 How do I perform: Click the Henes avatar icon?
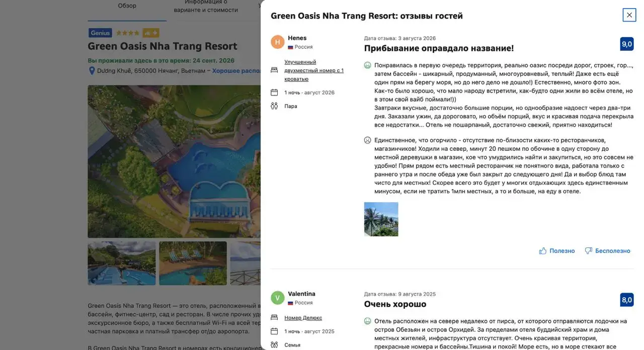(278, 42)
